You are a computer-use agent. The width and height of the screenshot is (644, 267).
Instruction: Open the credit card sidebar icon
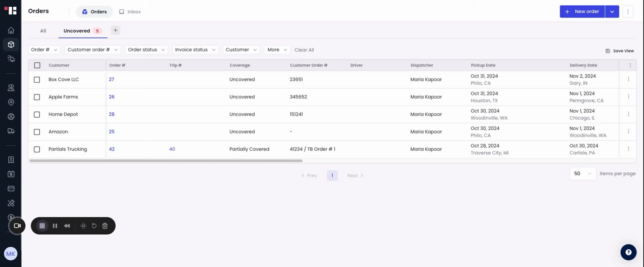point(11,188)
